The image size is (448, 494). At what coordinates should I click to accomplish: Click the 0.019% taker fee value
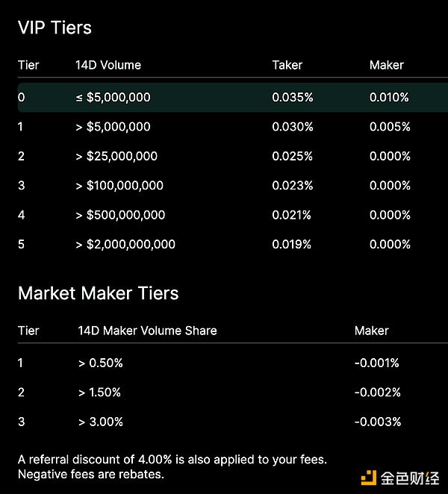point(293,244)
